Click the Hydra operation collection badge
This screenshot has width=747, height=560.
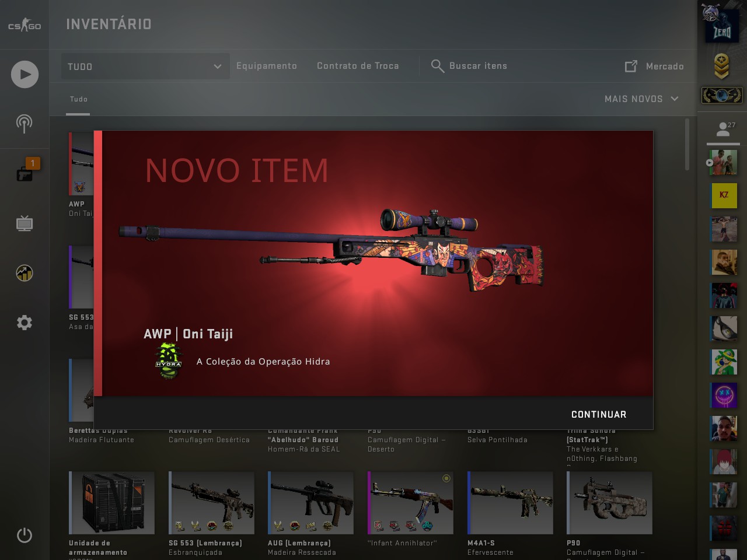pos(169,361)
